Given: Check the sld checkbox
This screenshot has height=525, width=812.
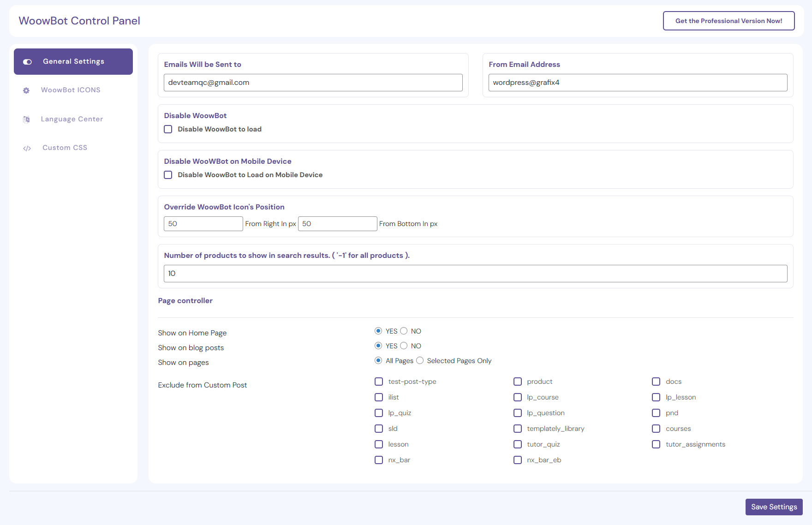Looking at the screenshot, I should [x=379, y=429].
